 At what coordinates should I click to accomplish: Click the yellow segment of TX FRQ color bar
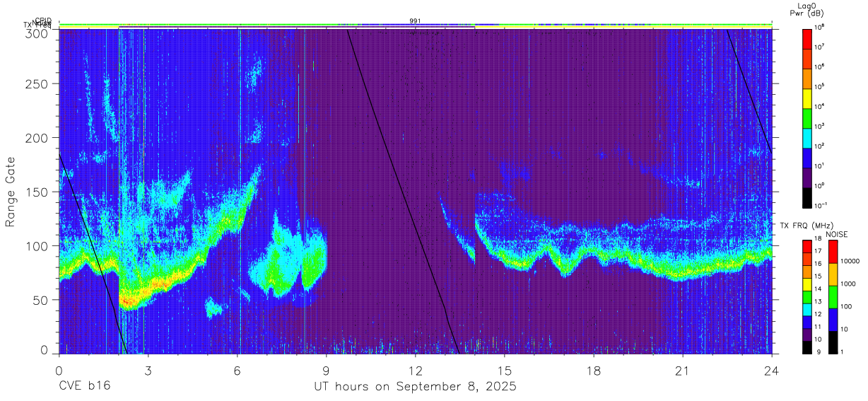[x=807, y=284]
